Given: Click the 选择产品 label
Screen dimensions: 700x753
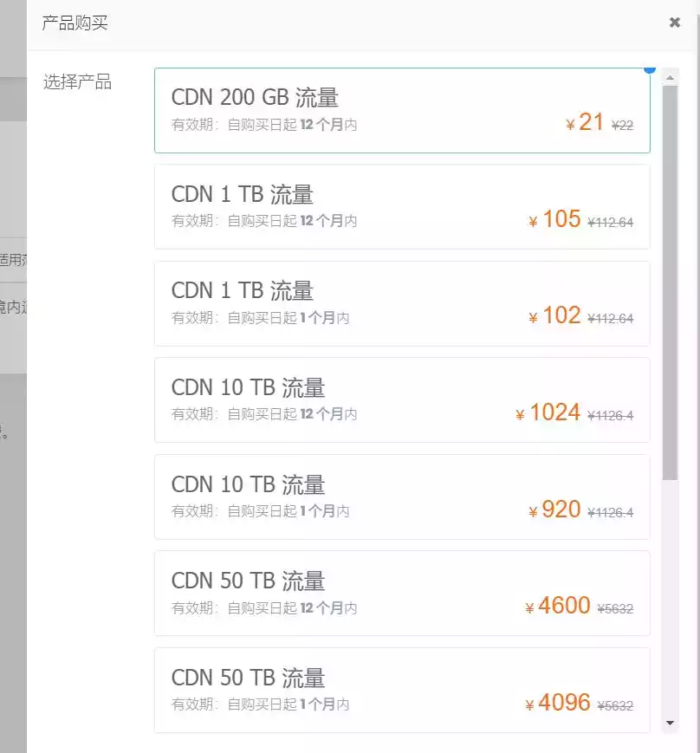Looking at the screenshot, I should (x=77, y=81).
